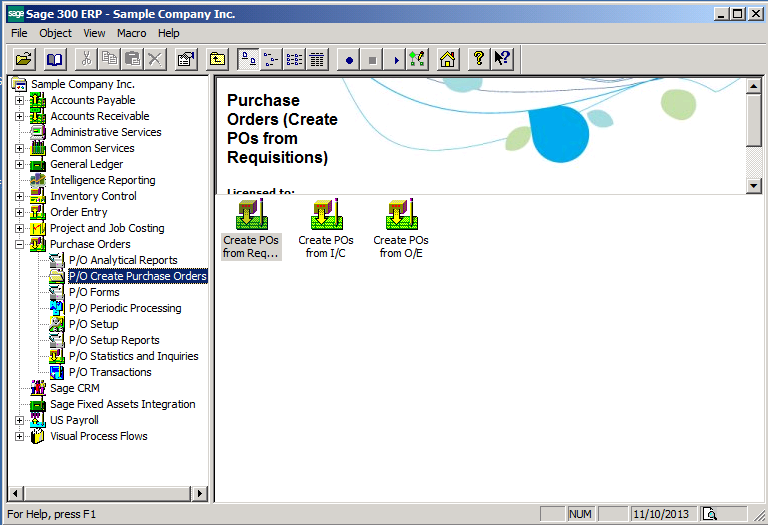This screenshot has height=525, width=768.
Task: Click the tree pane scroll left arrow
Action: tap(16, 494)
